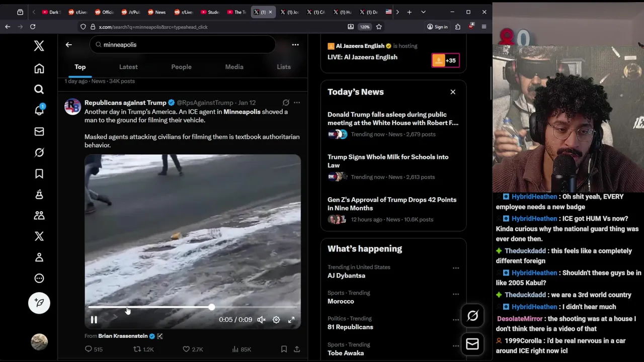The image size is (644, 362).
Task: Open Brian Krassenstein source link
Action: tap(123, 336)
